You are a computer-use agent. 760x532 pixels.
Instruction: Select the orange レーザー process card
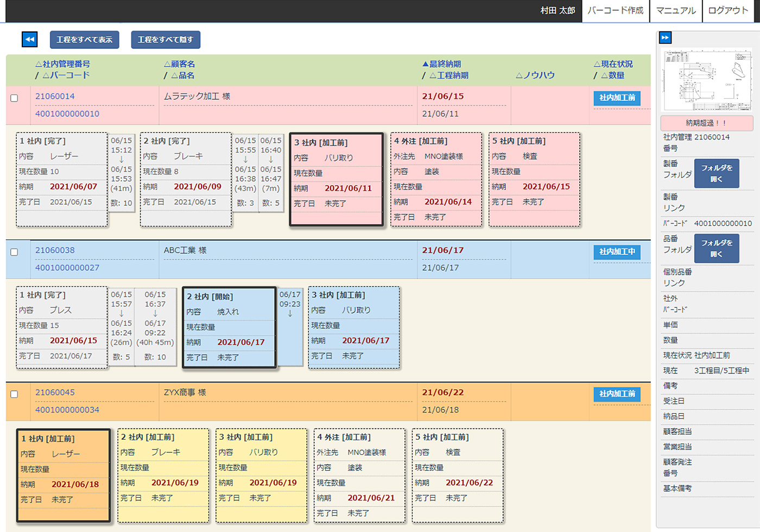(64, 476)
